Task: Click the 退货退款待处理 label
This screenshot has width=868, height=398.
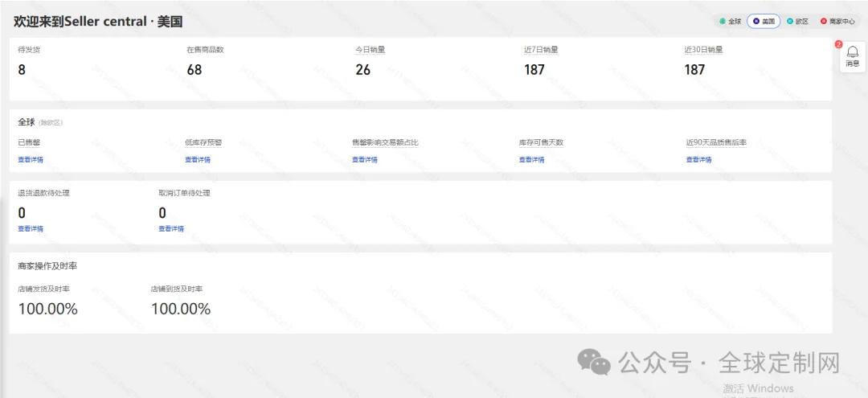Action: click(x=43, y=193)
